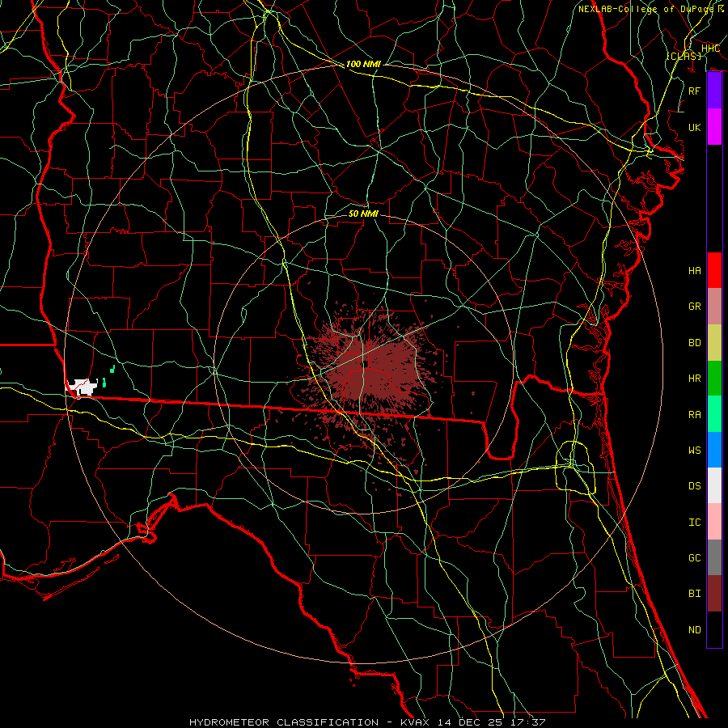The image size is (728, 728).
Task: Click the [CLAS] unit label
Action: point(684,56)
